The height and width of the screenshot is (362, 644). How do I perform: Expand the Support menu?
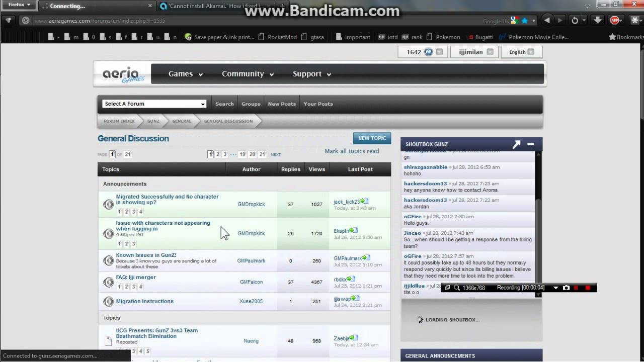pos(311,74)
